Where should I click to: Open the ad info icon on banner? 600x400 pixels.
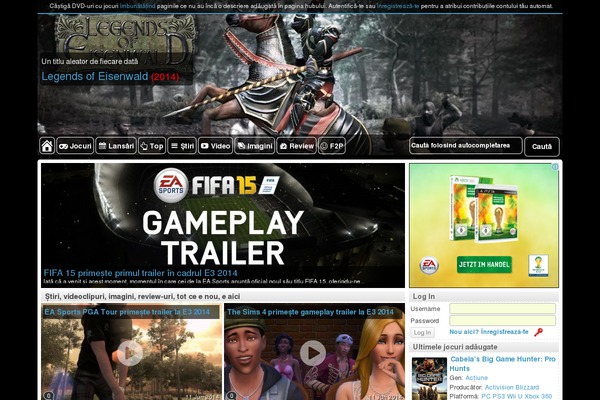pyautogui.click(x=555, y=167)
